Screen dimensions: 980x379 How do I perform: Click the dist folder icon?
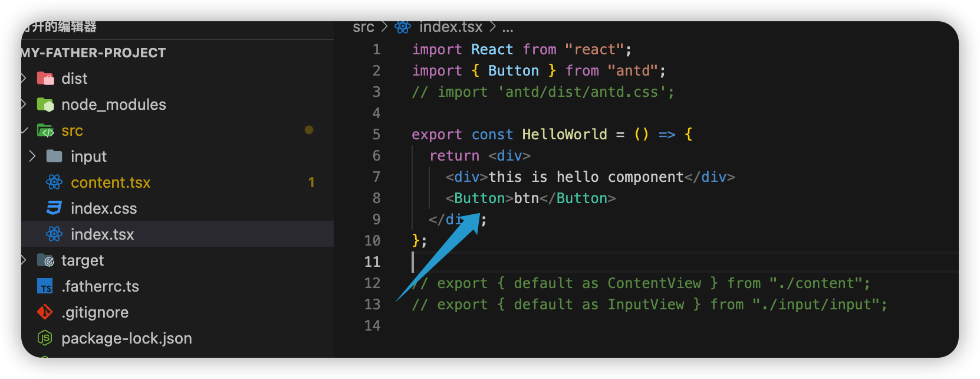point(45,79)
